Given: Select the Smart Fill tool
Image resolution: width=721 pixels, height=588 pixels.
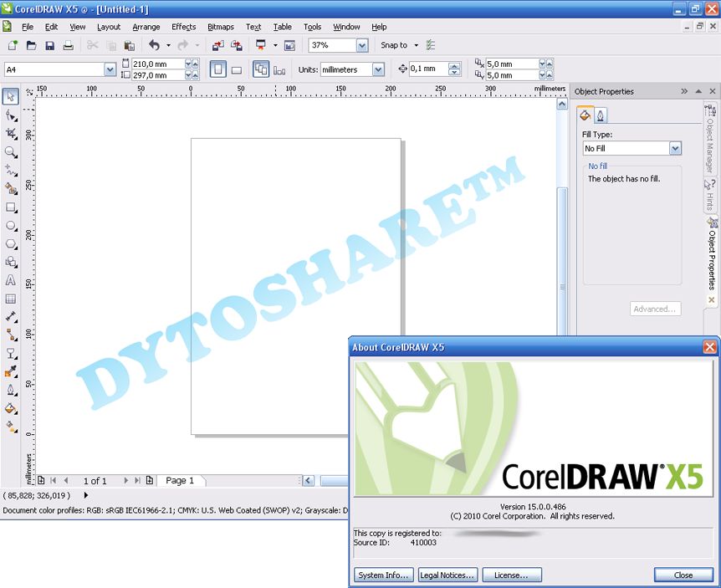Looking at the screenshot, I should 11,188.
